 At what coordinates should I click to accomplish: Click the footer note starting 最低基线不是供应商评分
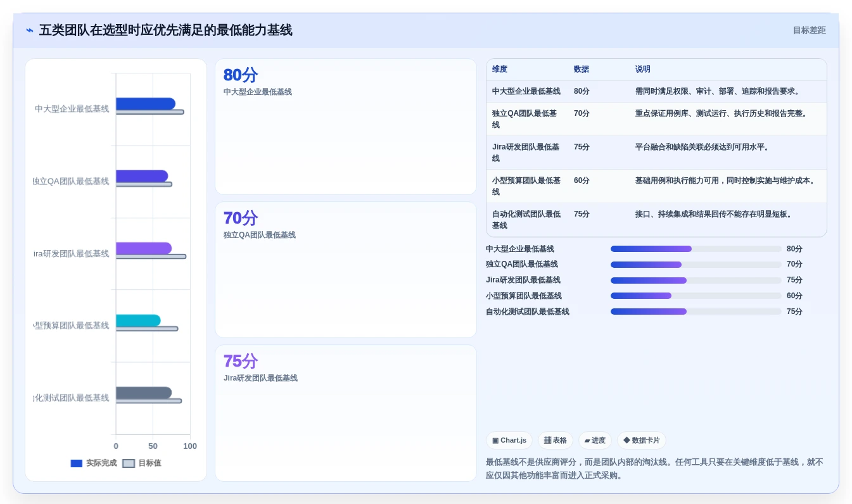(655, 469)
